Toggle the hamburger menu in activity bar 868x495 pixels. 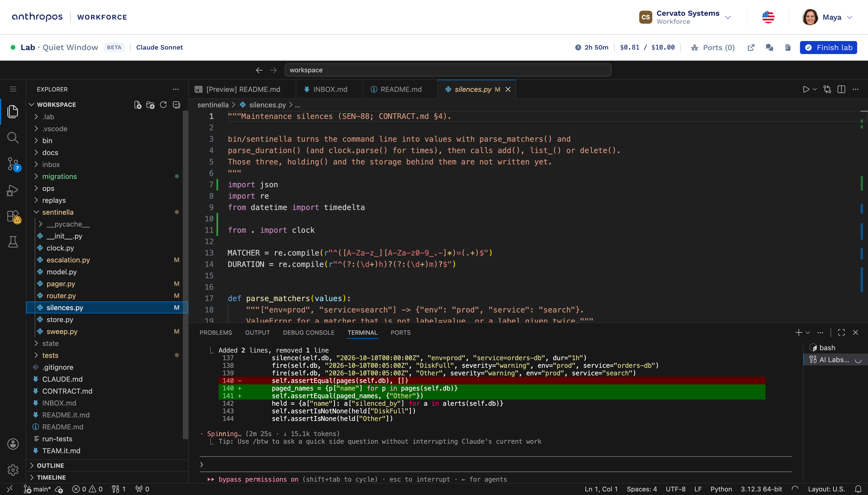pos(13,89)
